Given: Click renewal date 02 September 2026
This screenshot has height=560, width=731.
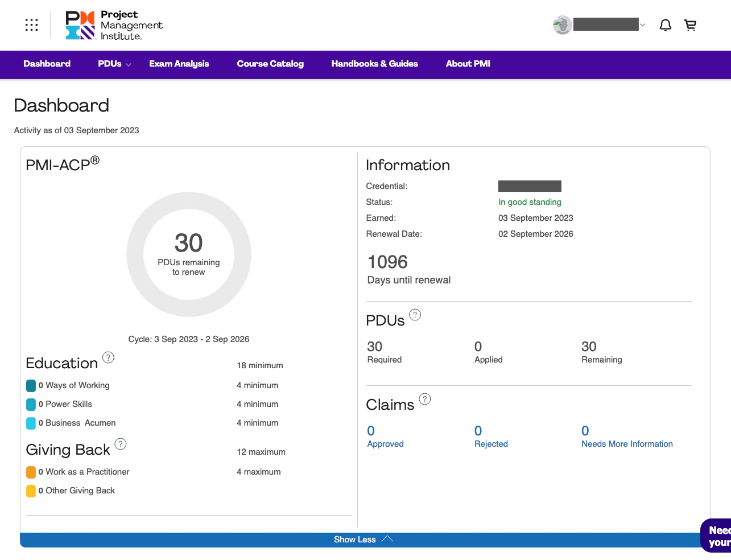Looking at the screenshot, I should (x=536, y=234).
